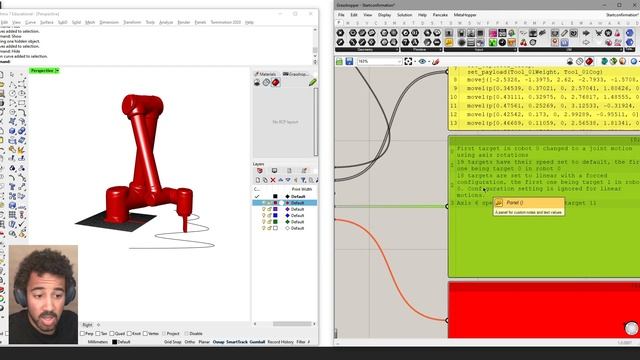Expand the Geometry component group bar
The width and height of the screenshot is (640, 360).
coord(367,49)
